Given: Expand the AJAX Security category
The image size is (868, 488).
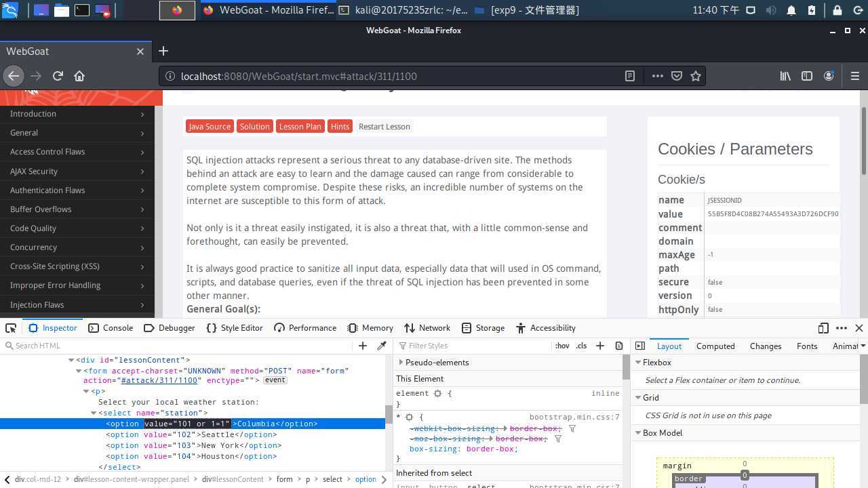Looking at the screenshot, I should click(77, 171).
